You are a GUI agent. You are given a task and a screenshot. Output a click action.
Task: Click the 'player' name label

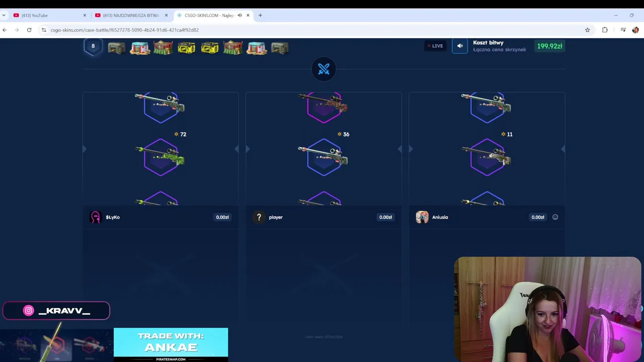(x=276, y=217)
